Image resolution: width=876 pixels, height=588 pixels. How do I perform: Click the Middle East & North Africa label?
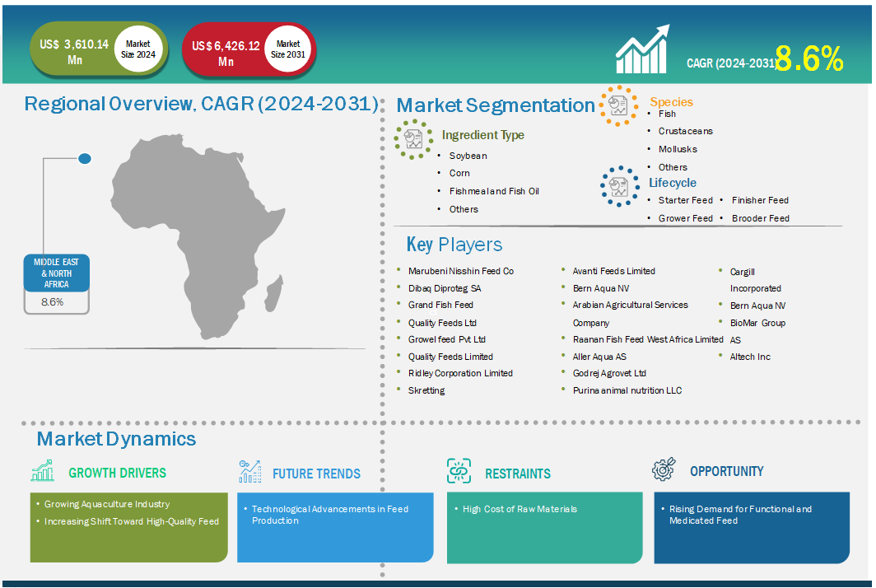(57, 273)
